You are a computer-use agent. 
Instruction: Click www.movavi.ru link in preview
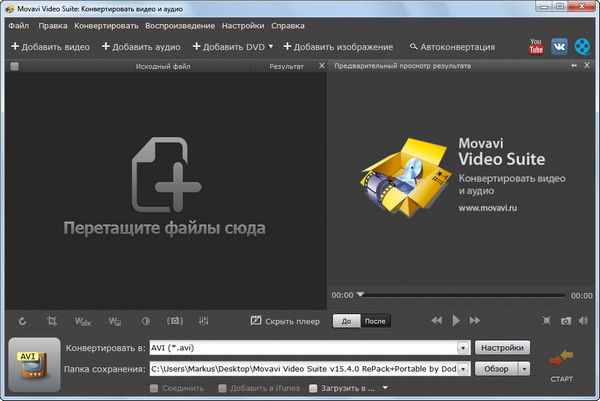click(488, 208)
